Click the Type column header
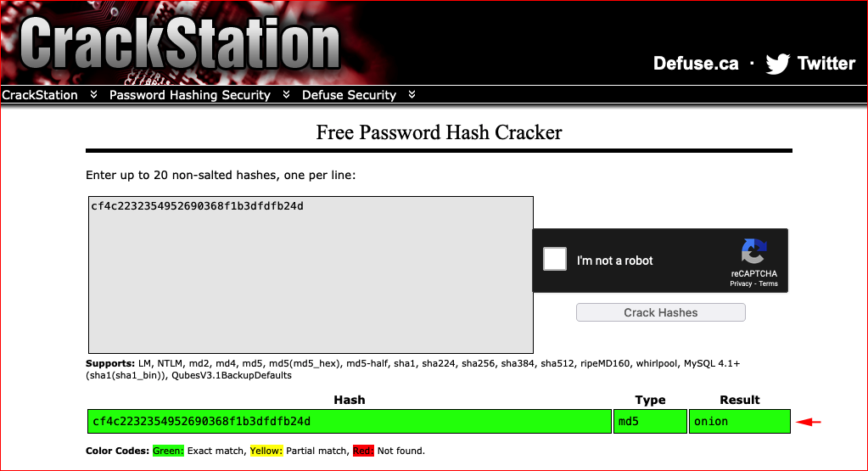The height and width of the screenshot is (471, 868). [x=650, y=400]
